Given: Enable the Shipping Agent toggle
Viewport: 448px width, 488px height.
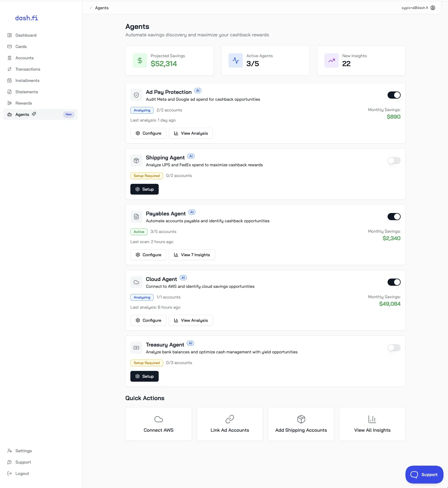Looking at the screenshot, I should coord(394,161).
